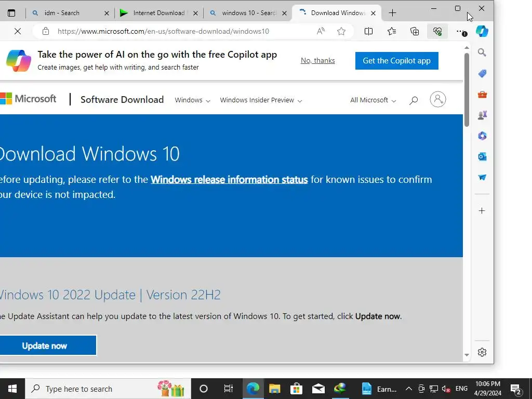Open Task View on taskbar
This screenshot has width=532, height=399.
tap(229, 389)
